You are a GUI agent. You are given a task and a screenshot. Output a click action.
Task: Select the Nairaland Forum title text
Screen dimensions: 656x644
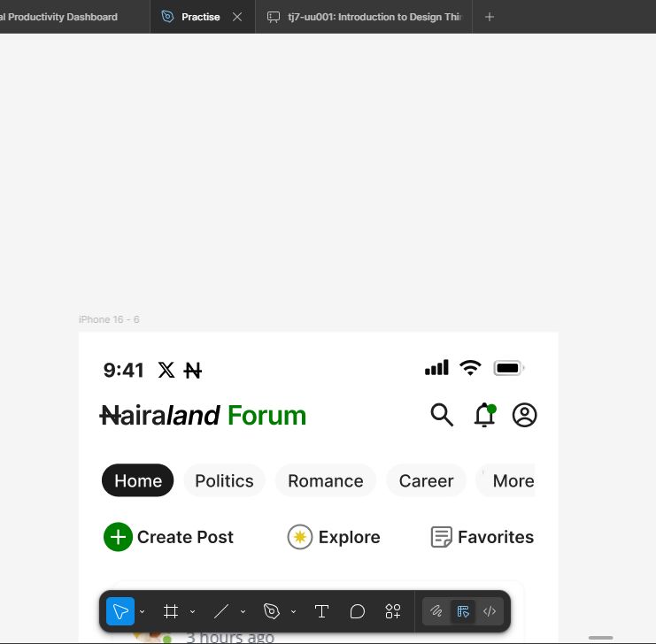[203, 415]
